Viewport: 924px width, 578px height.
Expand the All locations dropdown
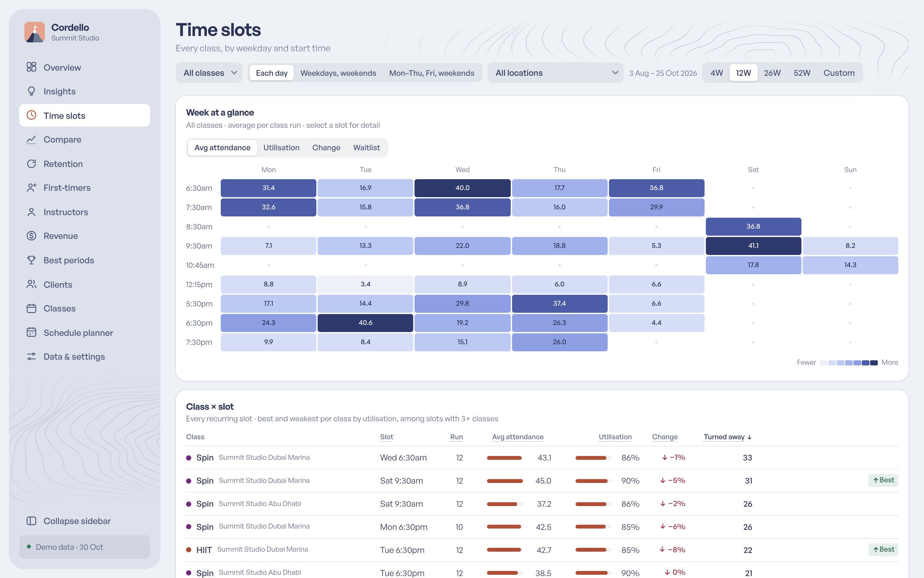556,73
